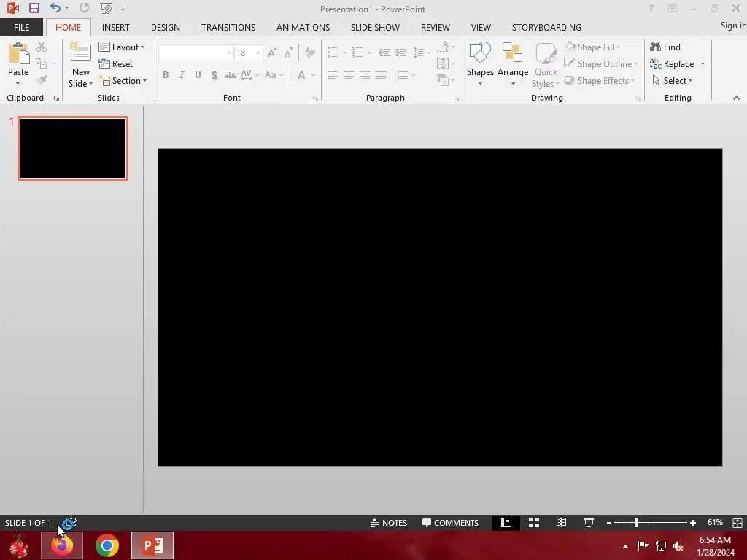Increase font size with the large A icon
The width and height of the screenshot is (747, 560).
point(272,52)
